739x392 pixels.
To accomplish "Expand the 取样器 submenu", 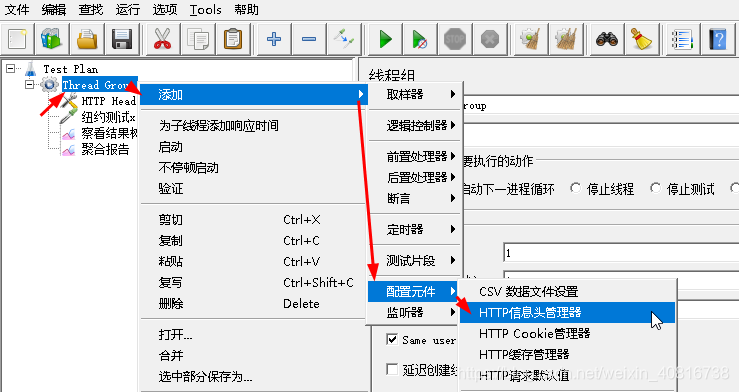I will [x=414, y=94].
